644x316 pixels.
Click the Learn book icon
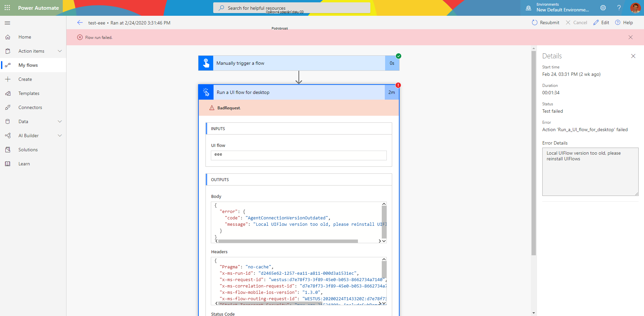click(8, 164)
